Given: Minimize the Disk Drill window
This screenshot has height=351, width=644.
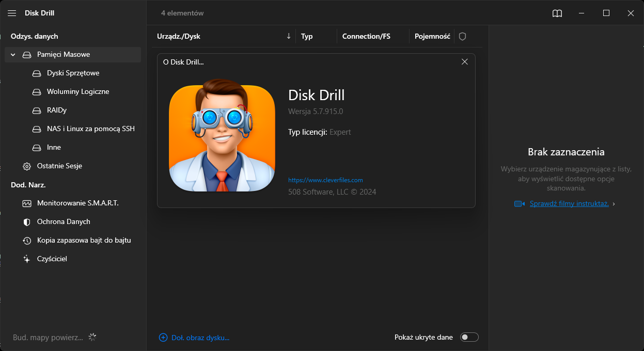Looking at the screenshot, I should [x=582, y=13].
